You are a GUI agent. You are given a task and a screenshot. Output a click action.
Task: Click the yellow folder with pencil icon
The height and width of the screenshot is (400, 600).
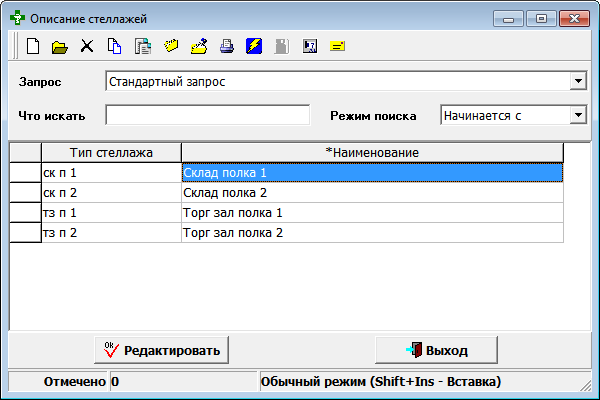(x=198, y=46)
